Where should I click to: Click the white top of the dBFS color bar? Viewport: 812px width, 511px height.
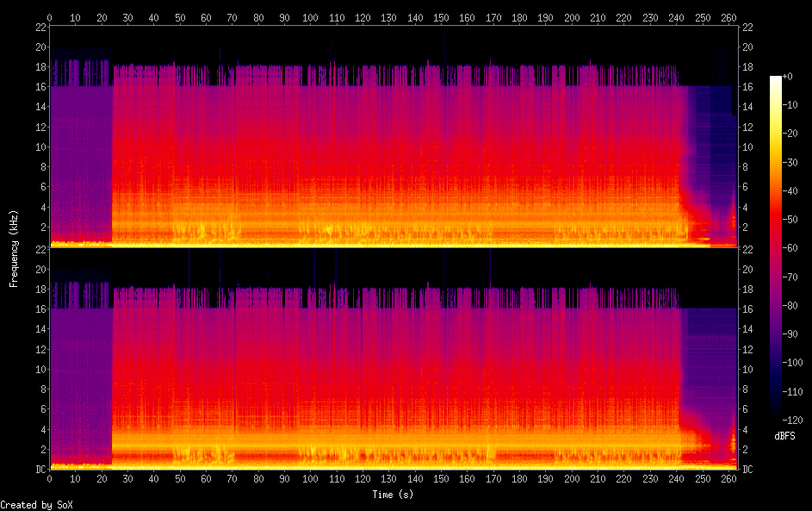776,78
